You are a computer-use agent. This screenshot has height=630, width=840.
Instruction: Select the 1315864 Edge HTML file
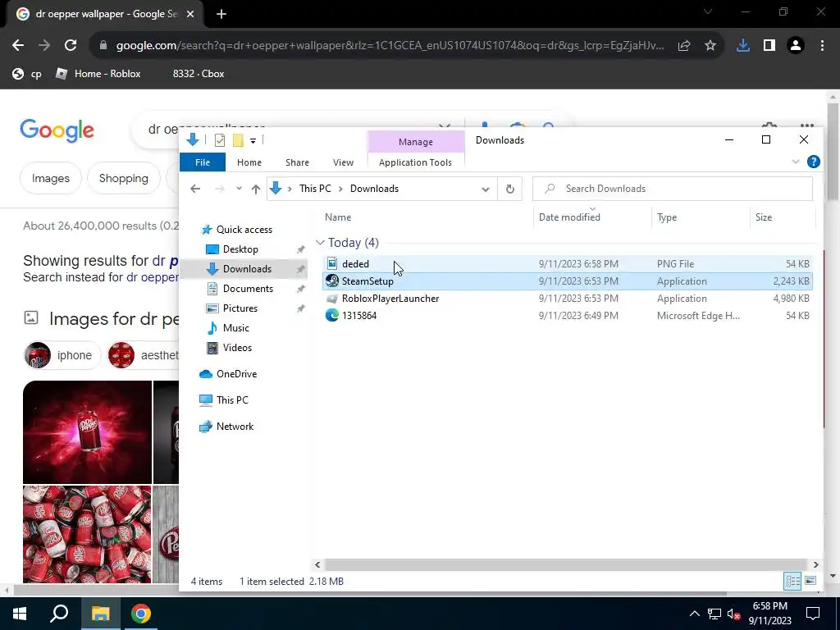pos(568,316)
